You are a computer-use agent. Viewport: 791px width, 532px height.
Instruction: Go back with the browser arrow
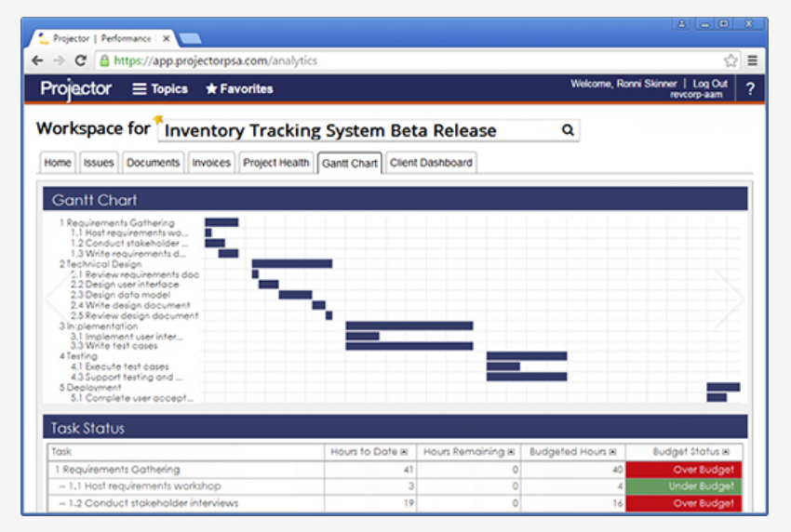tap(37, 60)
